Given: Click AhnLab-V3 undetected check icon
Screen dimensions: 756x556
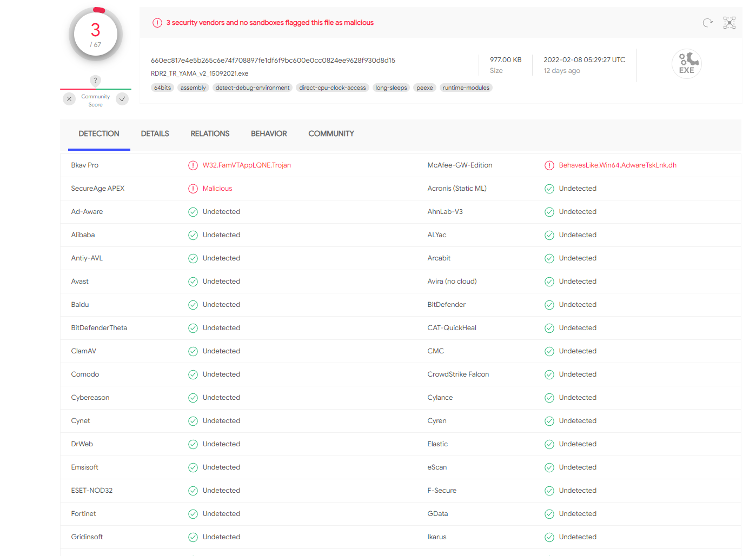Looking at the screenshot, I should pyautogui.click(x=549, y=212).
